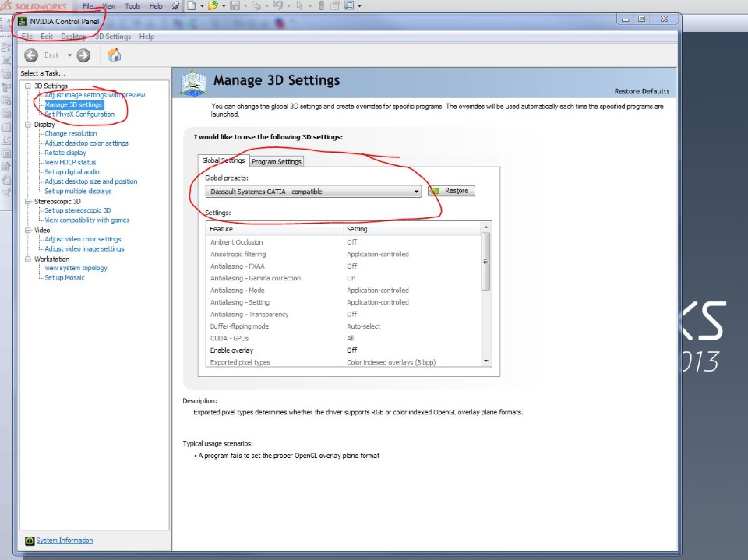Select Adjust image settings with preview

(x=95, y=95)
